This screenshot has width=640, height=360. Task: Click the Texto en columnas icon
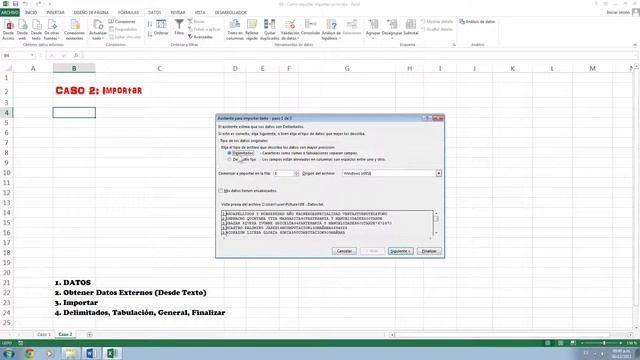point(235,30)
